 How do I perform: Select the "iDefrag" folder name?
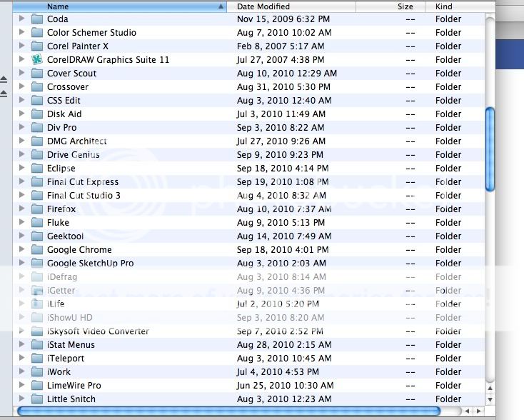pyautogui.click(x=62, y=277)
